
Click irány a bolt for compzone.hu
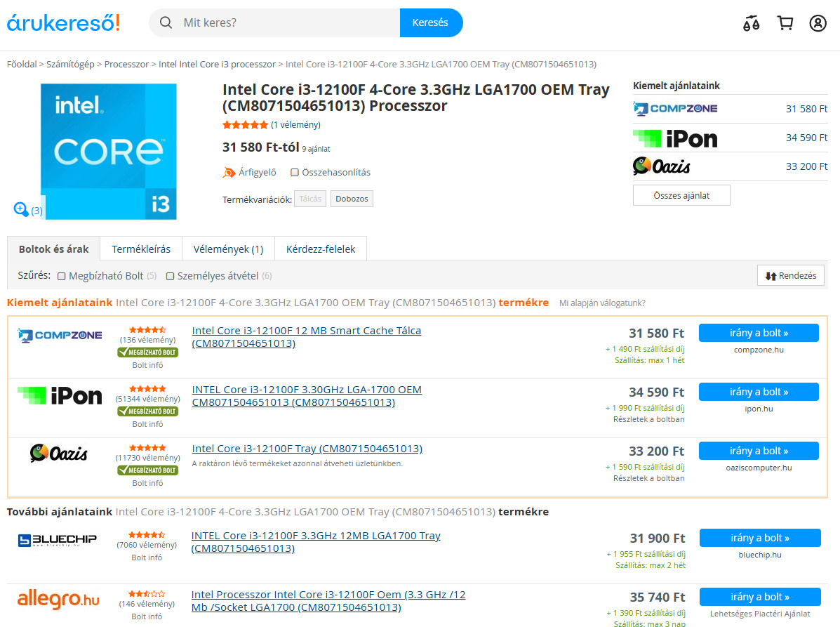coord(759,333)
